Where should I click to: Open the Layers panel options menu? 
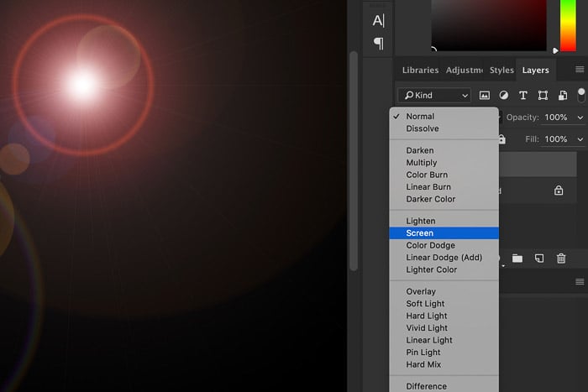click(580, 70)
